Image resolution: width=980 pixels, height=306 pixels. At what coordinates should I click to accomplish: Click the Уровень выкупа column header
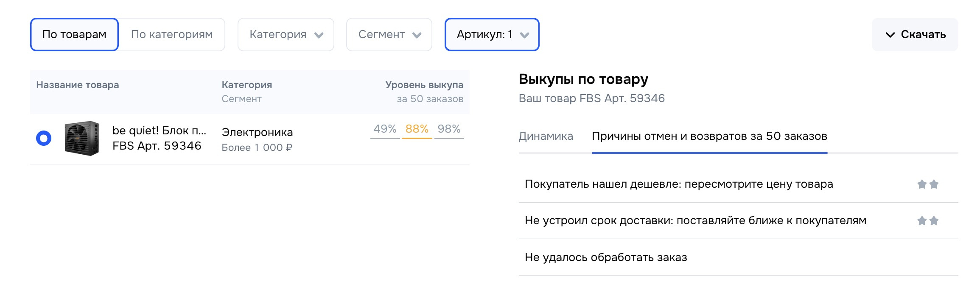click(x=424, y=85)
